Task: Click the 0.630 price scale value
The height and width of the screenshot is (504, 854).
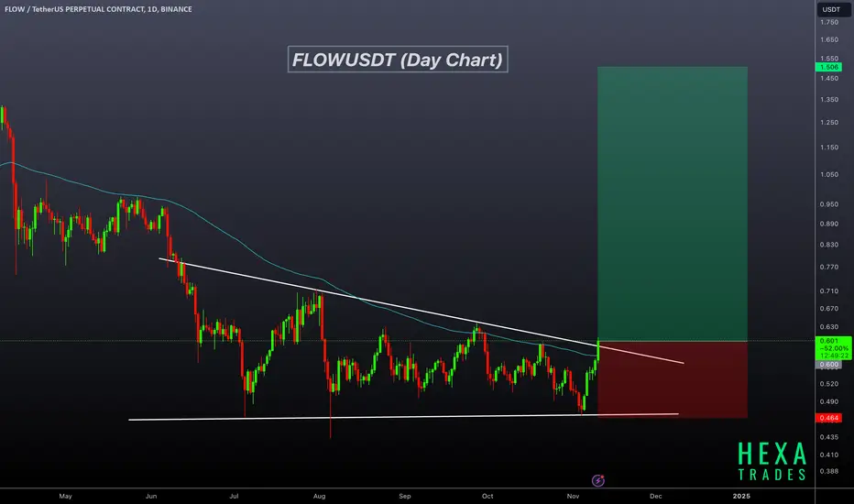Action: tap(829, 327)
